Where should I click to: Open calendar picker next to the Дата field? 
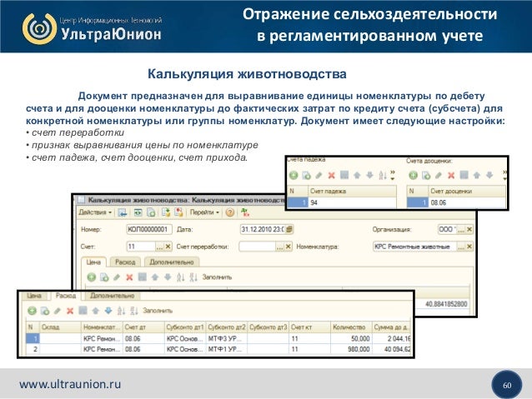[x=289, y=230]
